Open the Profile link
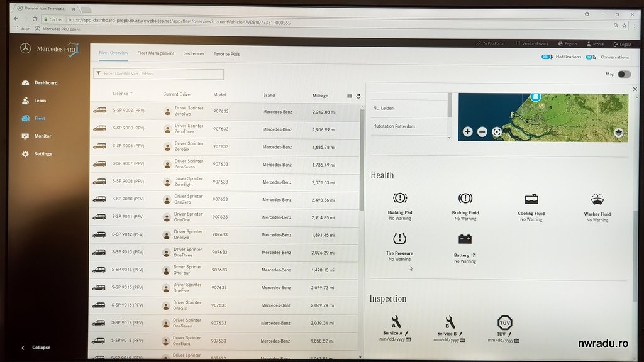Image resolution: width=644 pixels, height=362 pixels. 595,44
